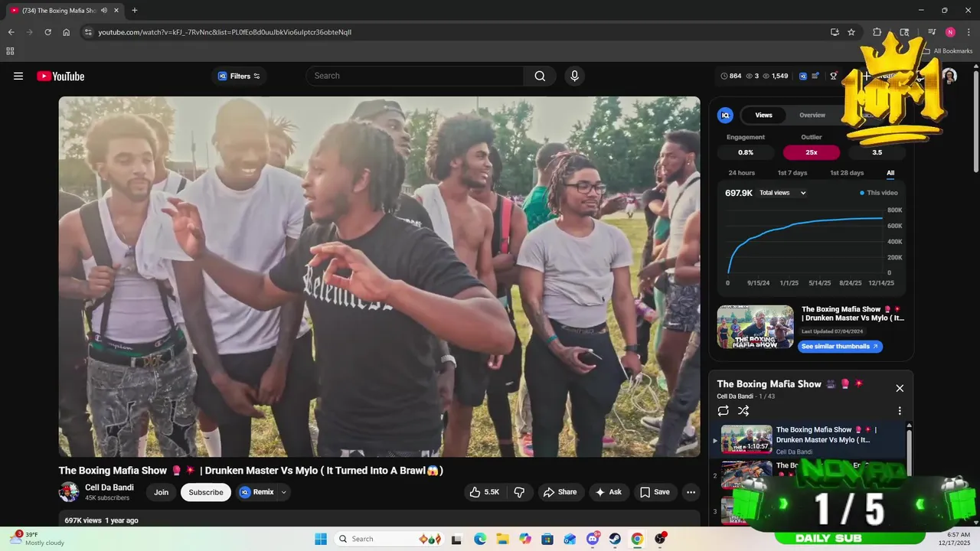Image resolution: width=980 pixels, height=551 pixels.
Task: Open more actions three-dot menu under video
Action: tap(691, 492)
